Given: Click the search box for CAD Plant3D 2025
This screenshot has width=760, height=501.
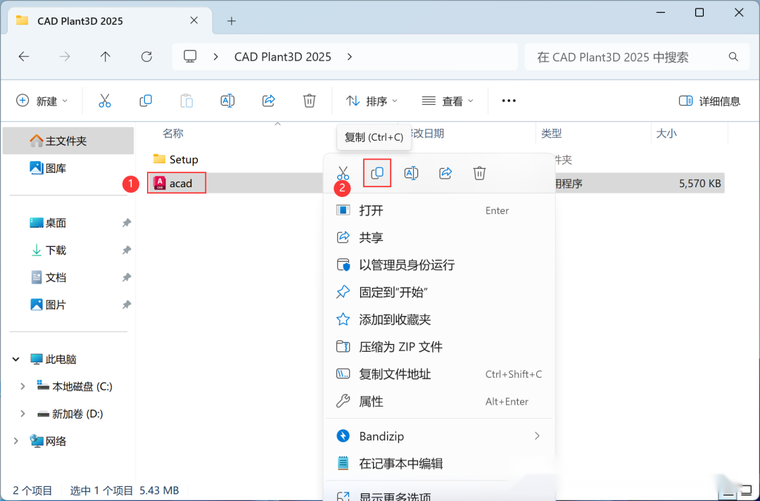Looking at the screenshot, I should tap(637, 57).
